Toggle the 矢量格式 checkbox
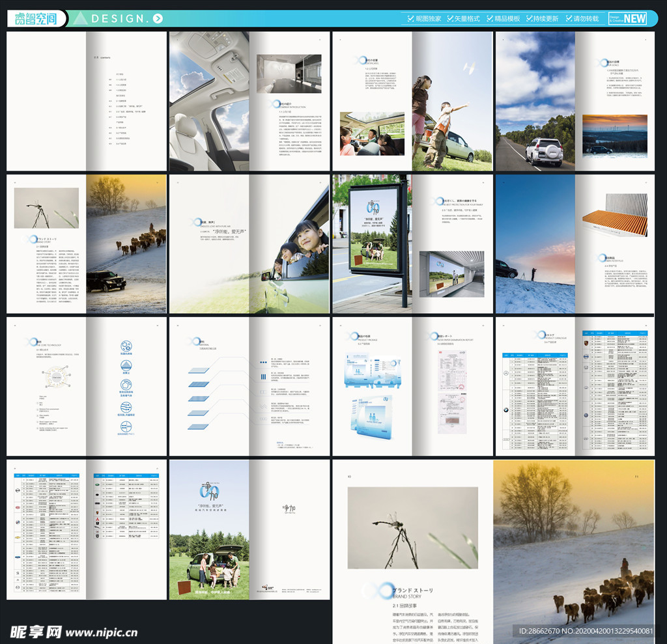667x644 pixels. point(450,19)
